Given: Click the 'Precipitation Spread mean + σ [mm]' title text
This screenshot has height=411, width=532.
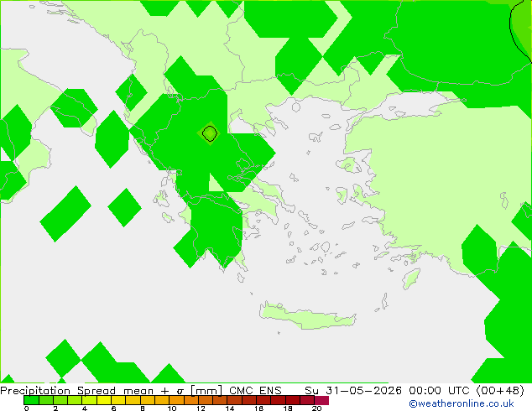Looking at the screenshot, I should pos(112,391).
